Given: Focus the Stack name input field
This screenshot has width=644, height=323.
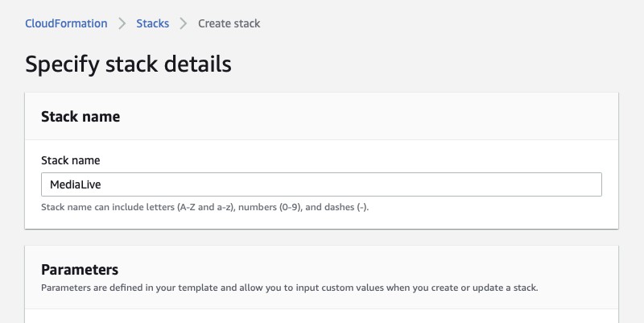Looking at the screenshot, I should pos(321,184).
